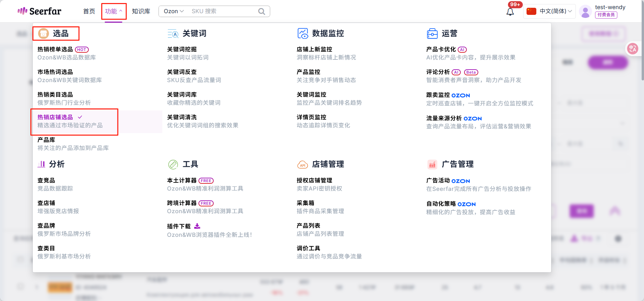Screen dimensions: 644x301
Task: Open the 知识库 tab
Action: pos(141,11)
